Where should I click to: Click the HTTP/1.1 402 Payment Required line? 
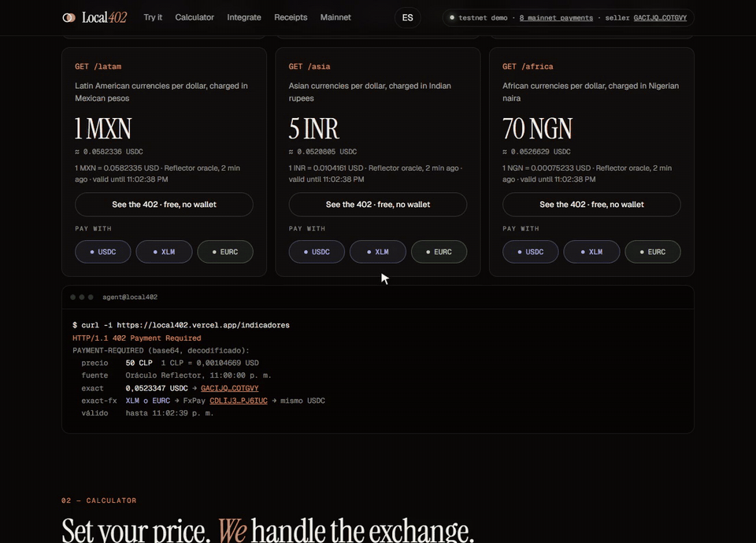pyautogui.click(x=137, y=338)
